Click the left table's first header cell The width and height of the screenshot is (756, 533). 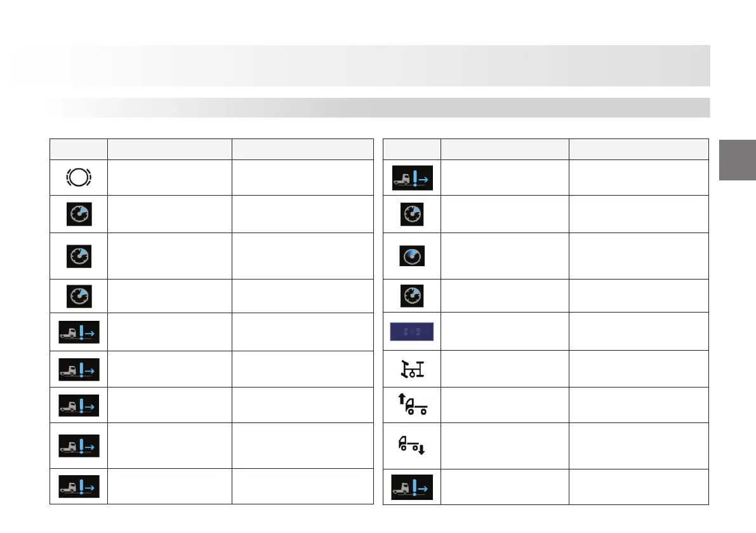click(79, 148)
